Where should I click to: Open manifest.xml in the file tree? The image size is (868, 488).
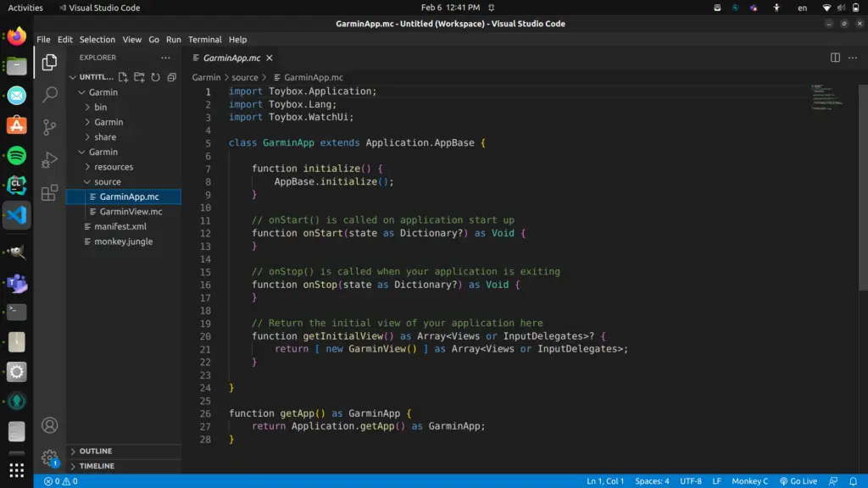123,226
